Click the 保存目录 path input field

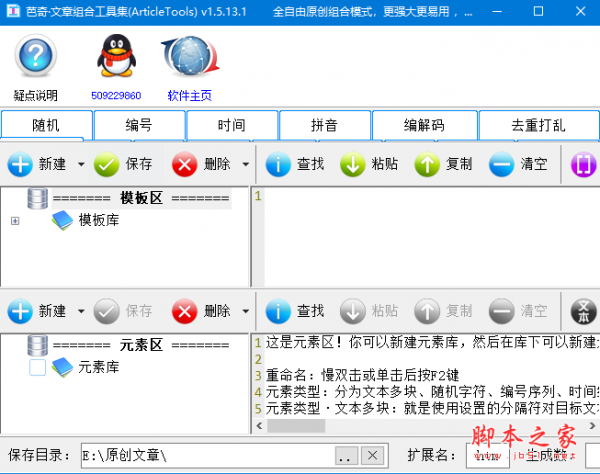click(x=208, y=456)
